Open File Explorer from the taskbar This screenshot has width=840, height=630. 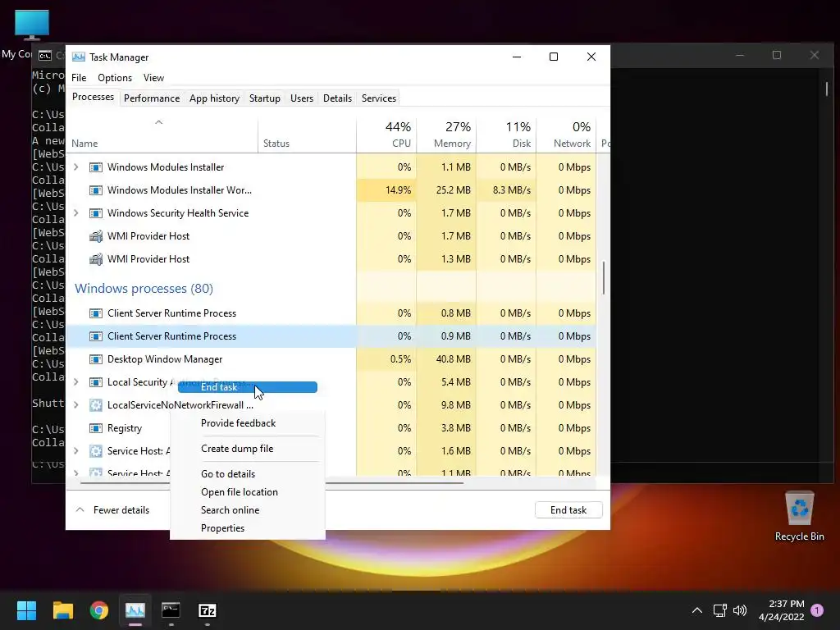pos(62,610)
